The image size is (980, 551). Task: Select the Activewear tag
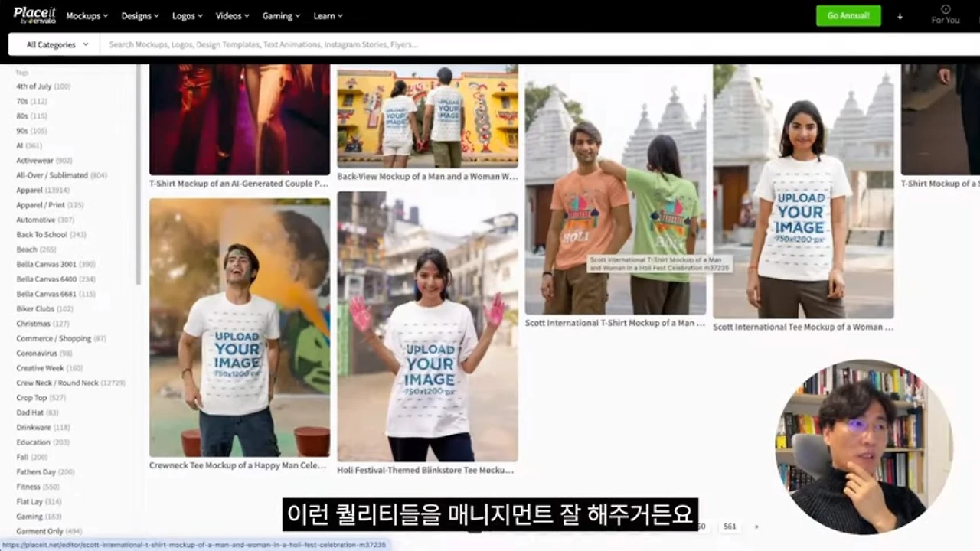44,161
